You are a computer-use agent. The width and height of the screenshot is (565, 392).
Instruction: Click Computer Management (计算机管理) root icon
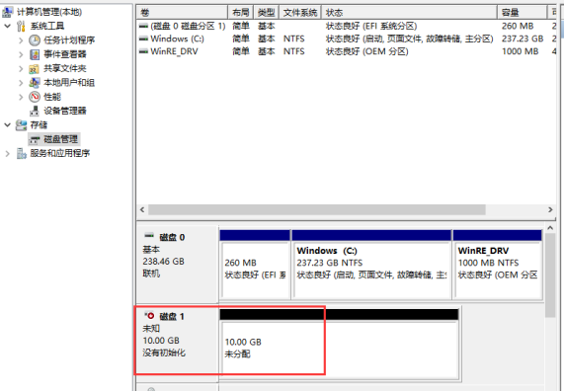(7, 12)
